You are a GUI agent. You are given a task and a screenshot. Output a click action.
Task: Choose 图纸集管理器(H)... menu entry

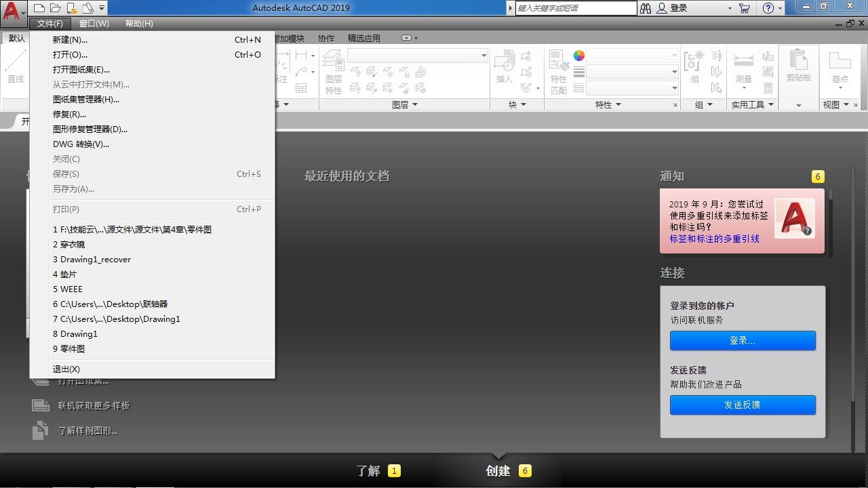[x=152, y=100]
